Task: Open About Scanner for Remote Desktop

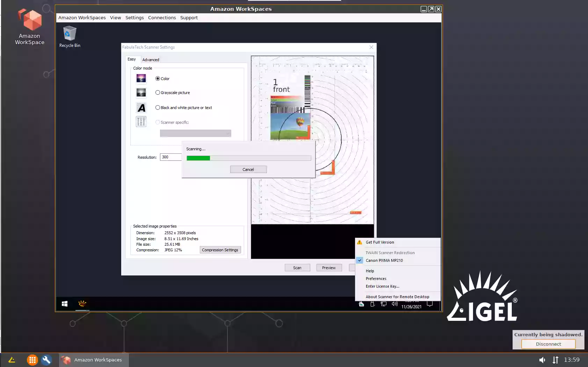Action: (x=398, y=297)
